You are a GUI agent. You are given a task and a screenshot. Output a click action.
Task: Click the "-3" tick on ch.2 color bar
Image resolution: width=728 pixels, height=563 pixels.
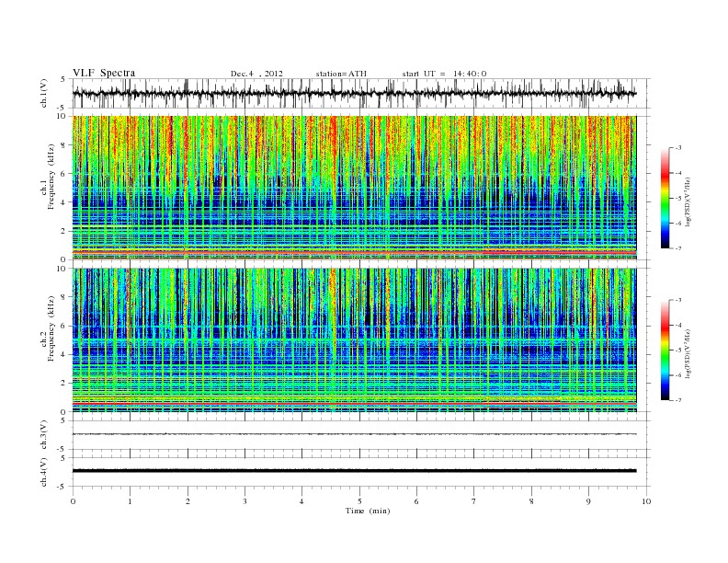[x=678, y=300]
